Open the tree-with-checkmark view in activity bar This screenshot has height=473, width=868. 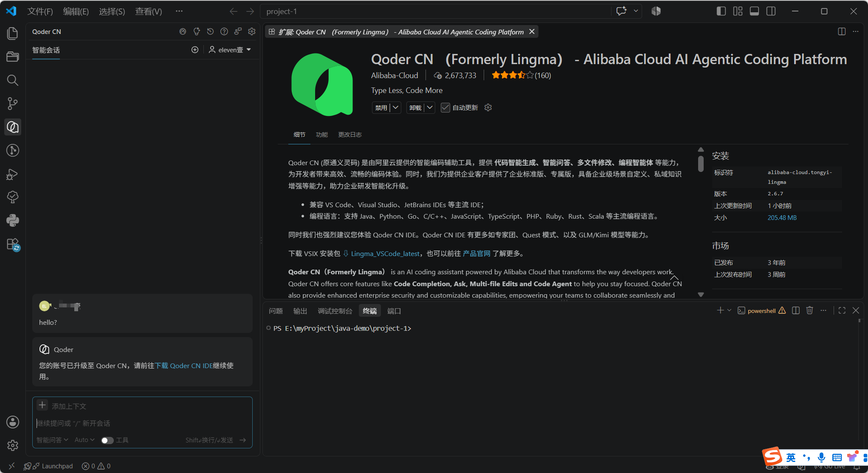(13, 197)
